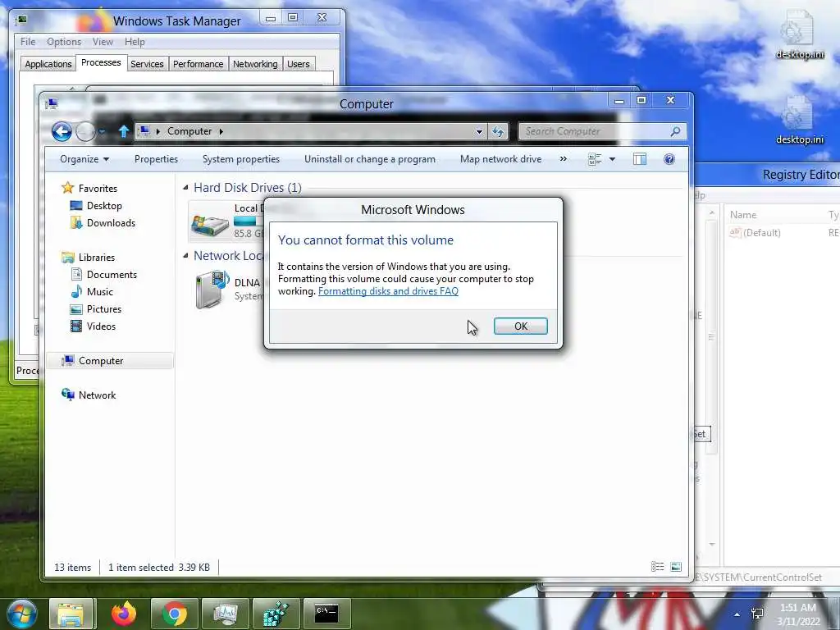
Task: Launch Google Chrome from the taskbar
Action: (175, 614)
